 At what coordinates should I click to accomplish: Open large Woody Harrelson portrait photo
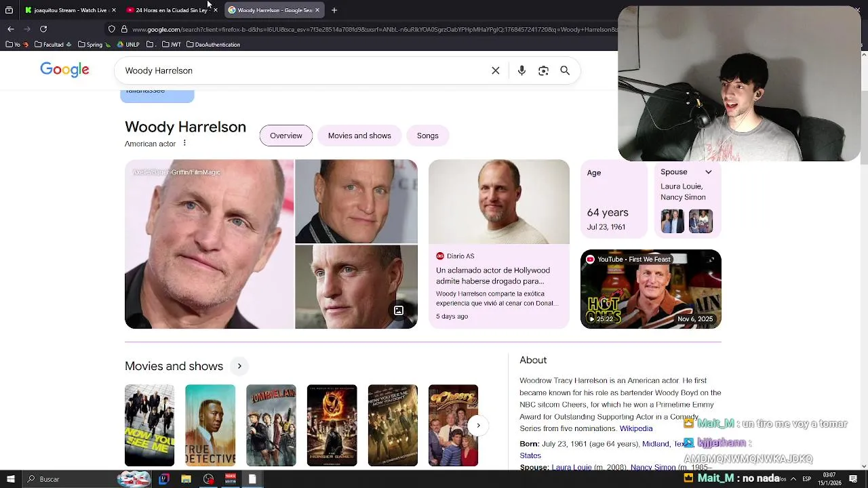[x=209, y=244]
